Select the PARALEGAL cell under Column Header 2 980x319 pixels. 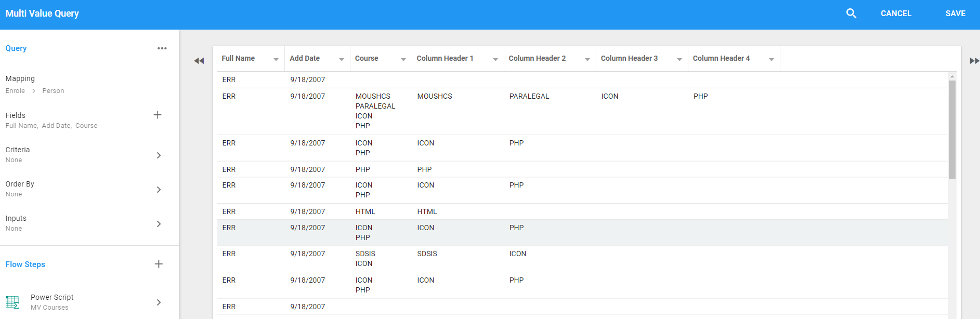(529, 96)
